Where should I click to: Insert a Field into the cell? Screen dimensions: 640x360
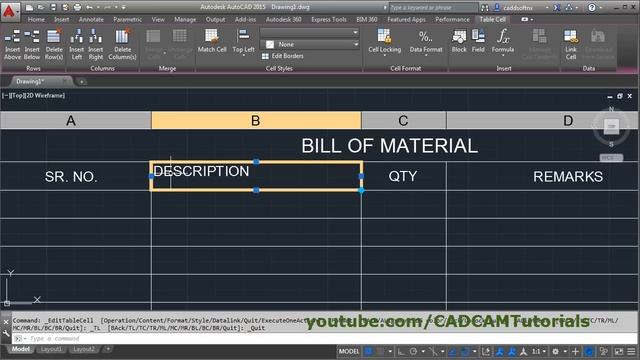pos(478,41)
